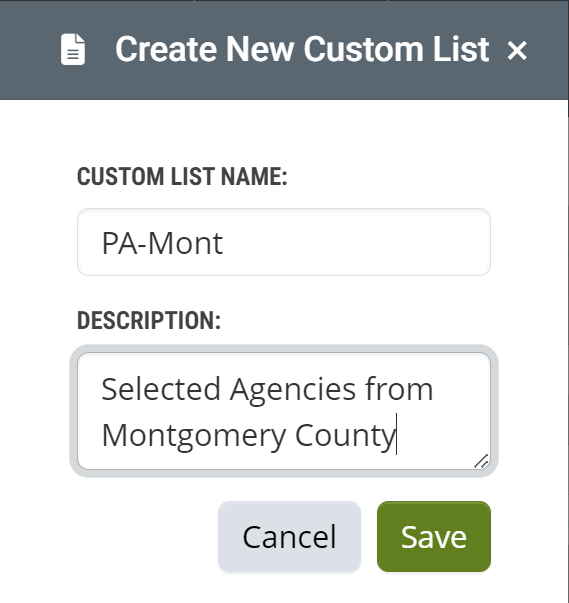Focus the Description text area
This screenshot has height=603, width=569.
[x=284, y=411]
